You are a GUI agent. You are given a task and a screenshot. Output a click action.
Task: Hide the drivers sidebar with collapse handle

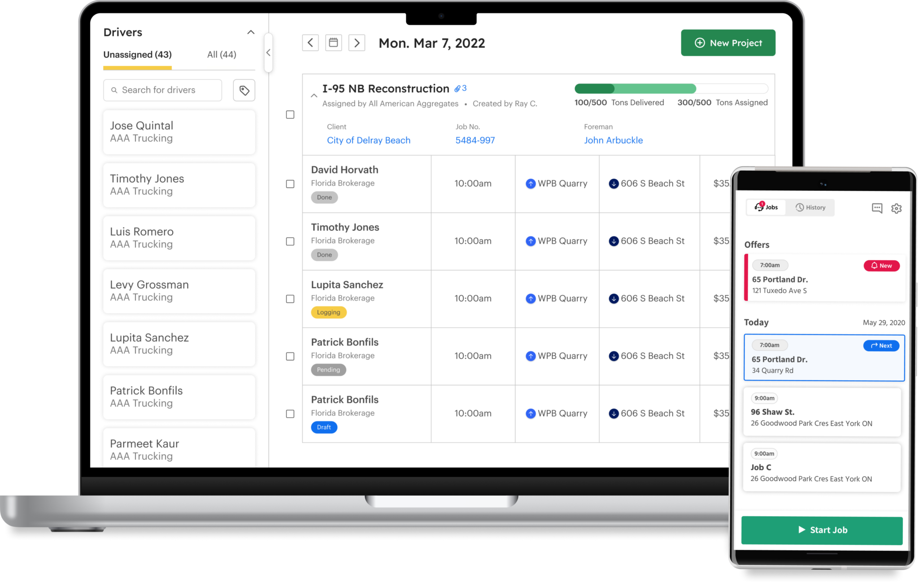[x=268, y=53]
